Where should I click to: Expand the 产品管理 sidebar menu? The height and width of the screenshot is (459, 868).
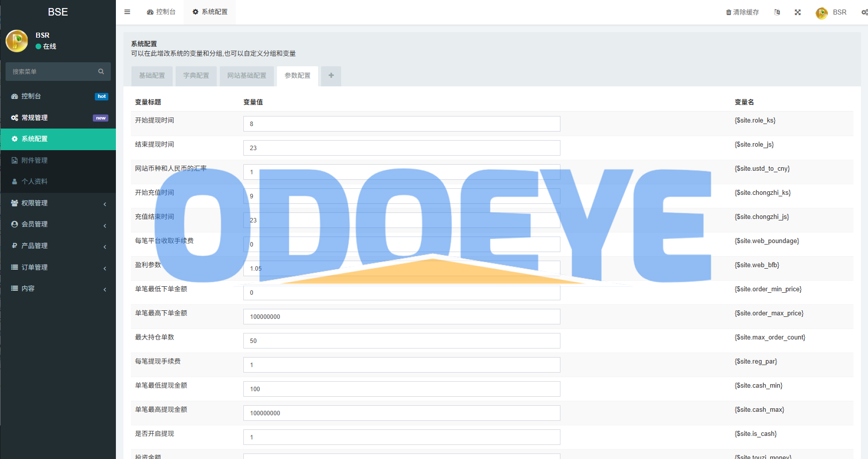[x=58, y=246]
